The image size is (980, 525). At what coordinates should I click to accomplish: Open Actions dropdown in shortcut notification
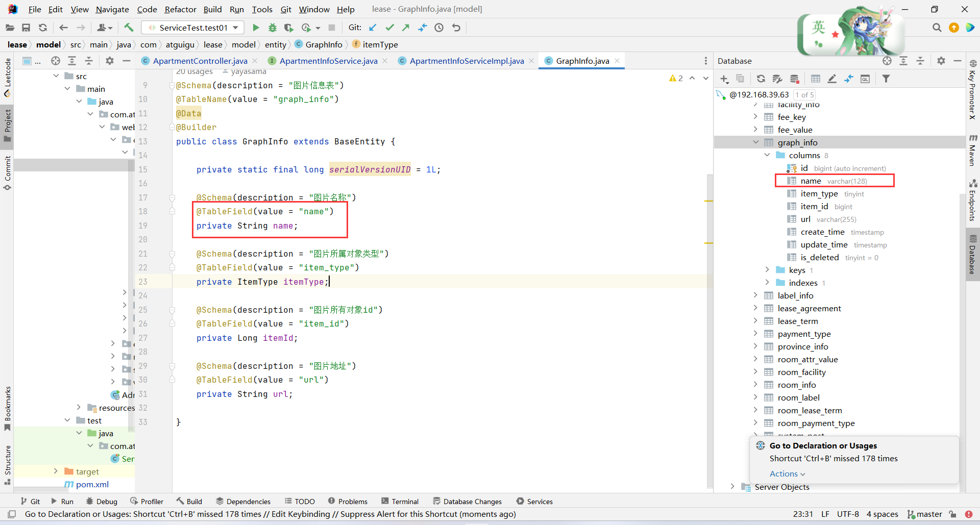(787, 474)
